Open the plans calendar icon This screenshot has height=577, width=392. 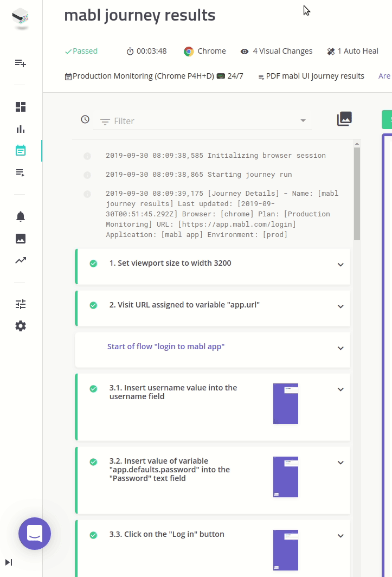click(x=21, y=151)
